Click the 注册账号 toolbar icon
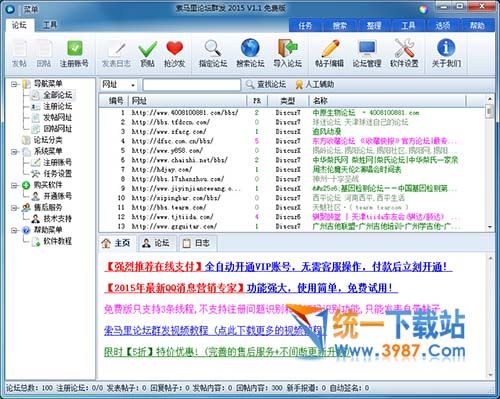This screenshot has width=500, height=399. (74, 54)
